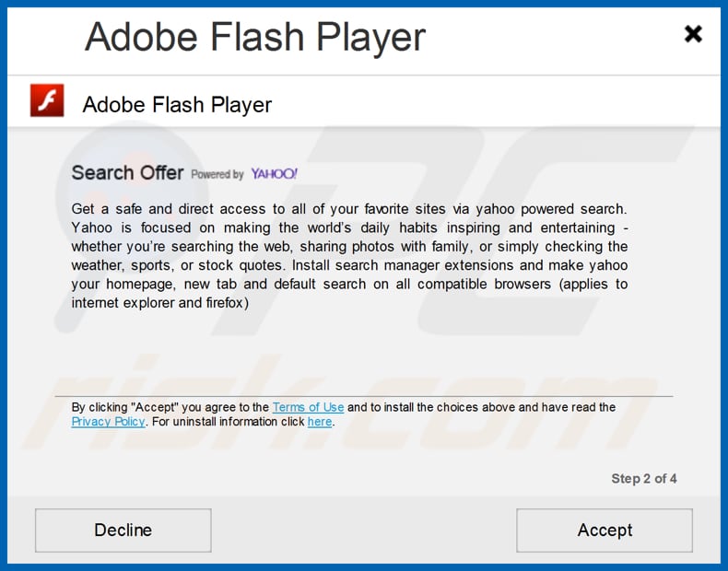Select the header label beside the Flash icon
This screenshot has height=571, width=728.
pos(177,104)
